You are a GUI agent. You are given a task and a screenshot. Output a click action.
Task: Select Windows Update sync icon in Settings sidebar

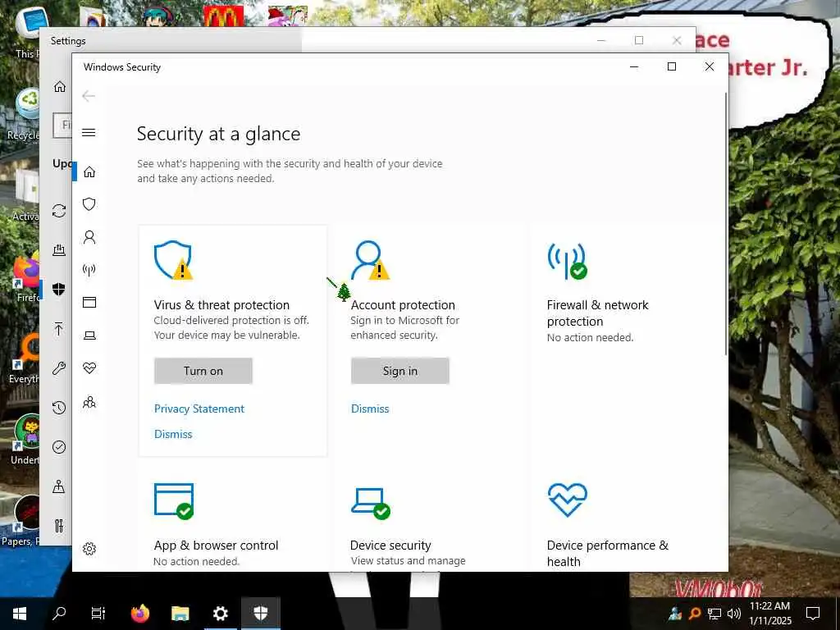(59, 211)
